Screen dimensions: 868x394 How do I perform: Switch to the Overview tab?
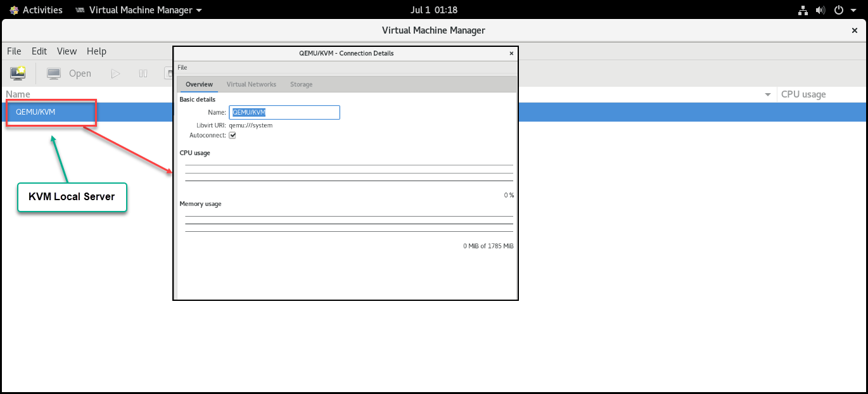(x=199, y=84)
